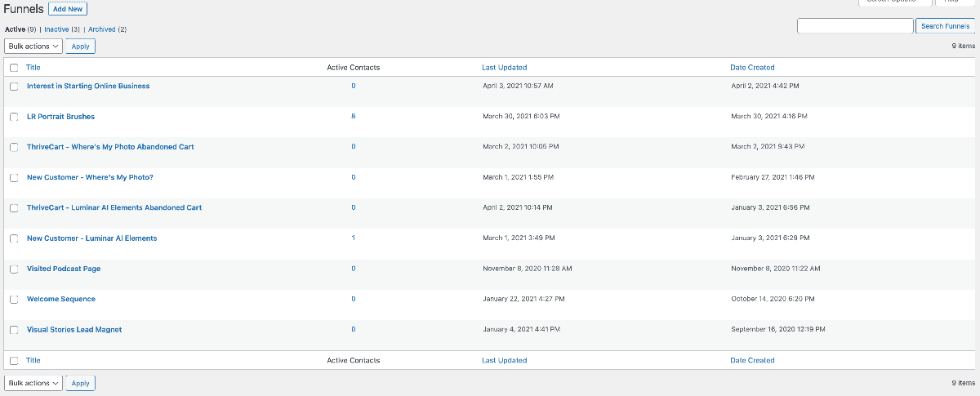Open ThriveCart - Where's My Photo Abandoned Cart funnel
Image resolution: width=980 pixels, height=396 pixels.
(x=110, y=147)
